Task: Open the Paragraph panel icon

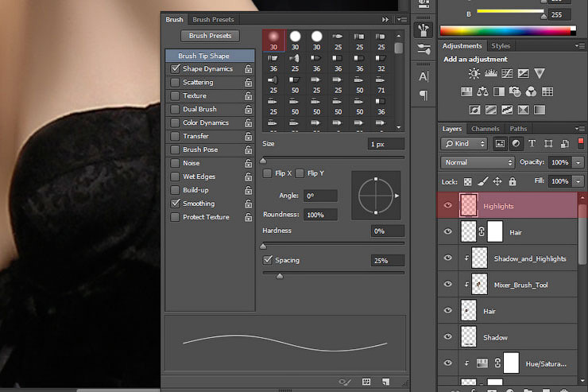Action: (424, 95)
